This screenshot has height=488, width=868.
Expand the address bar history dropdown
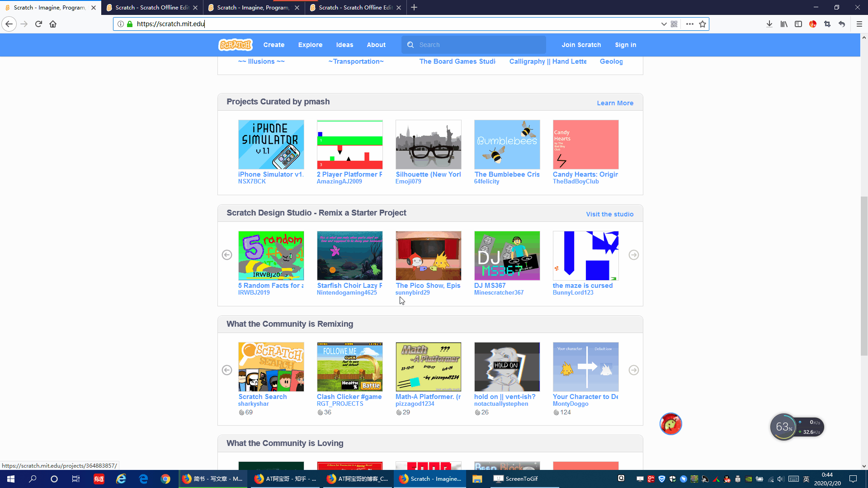click(664, 24)
